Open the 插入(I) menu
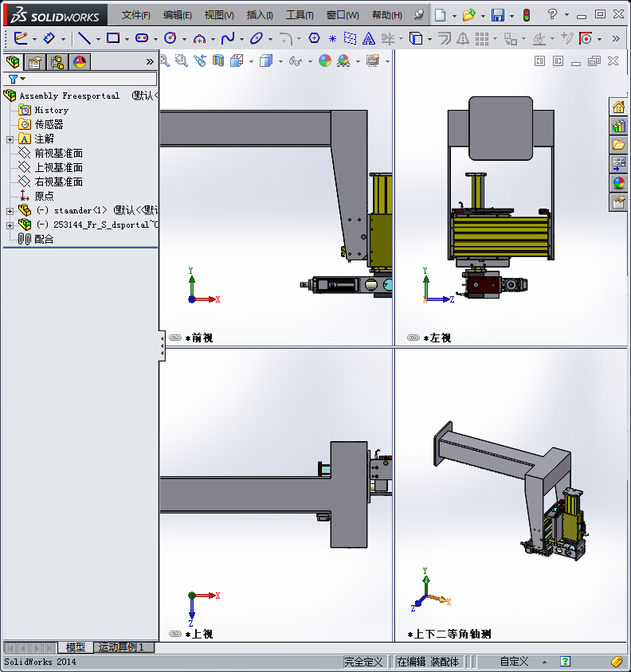The height and width of the screenshot is (672, 631). tap(260, 15)
